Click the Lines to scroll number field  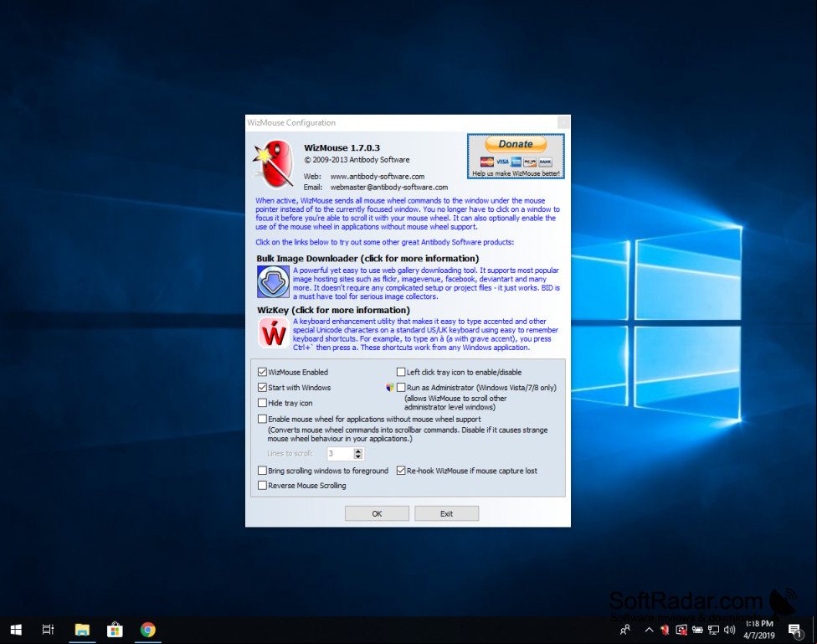point(340,454)
